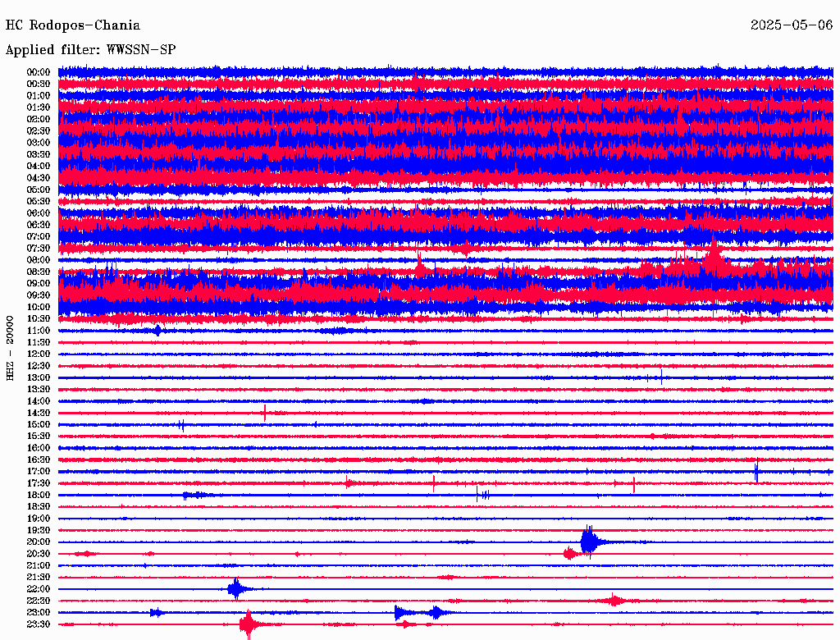
Task: Select the 12:00 time label
Action: (x=39, y=354)
